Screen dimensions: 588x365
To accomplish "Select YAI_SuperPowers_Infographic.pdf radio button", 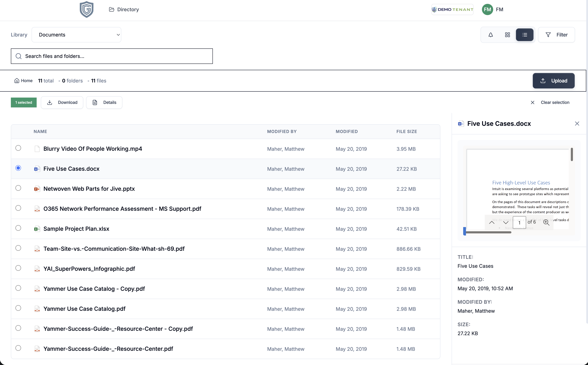I will [18, 268].
